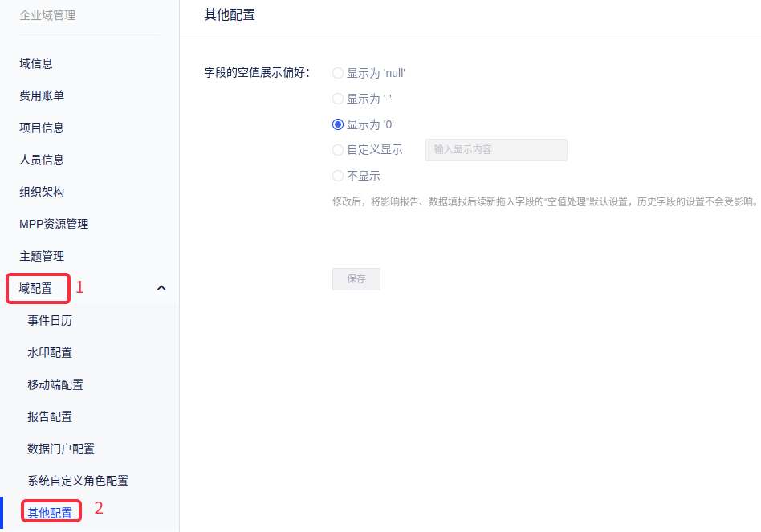Go to 费用账单 page

point(42,95)
